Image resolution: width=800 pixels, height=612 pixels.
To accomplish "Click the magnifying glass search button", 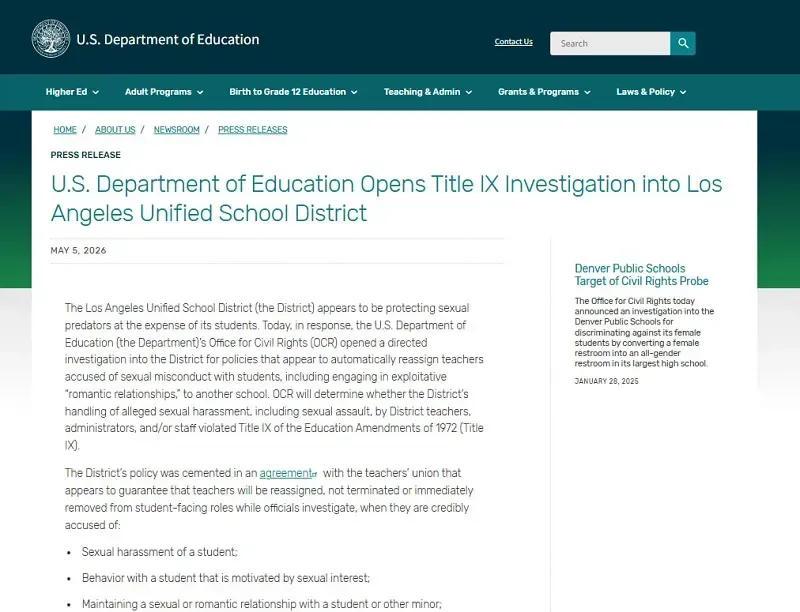I will pos(683,43).
